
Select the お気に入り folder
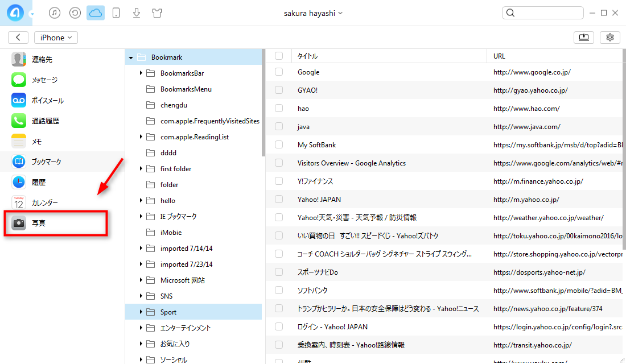point(175,344)
